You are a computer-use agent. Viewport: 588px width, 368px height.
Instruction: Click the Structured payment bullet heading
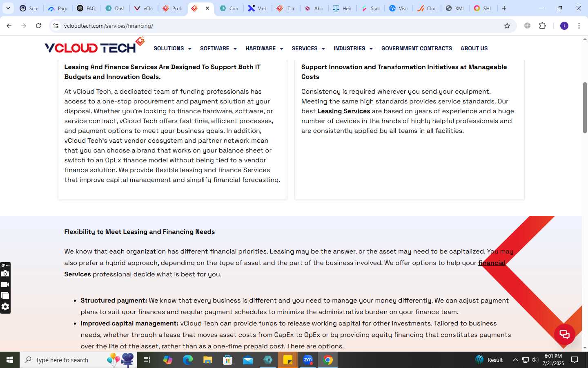[114, 301]
